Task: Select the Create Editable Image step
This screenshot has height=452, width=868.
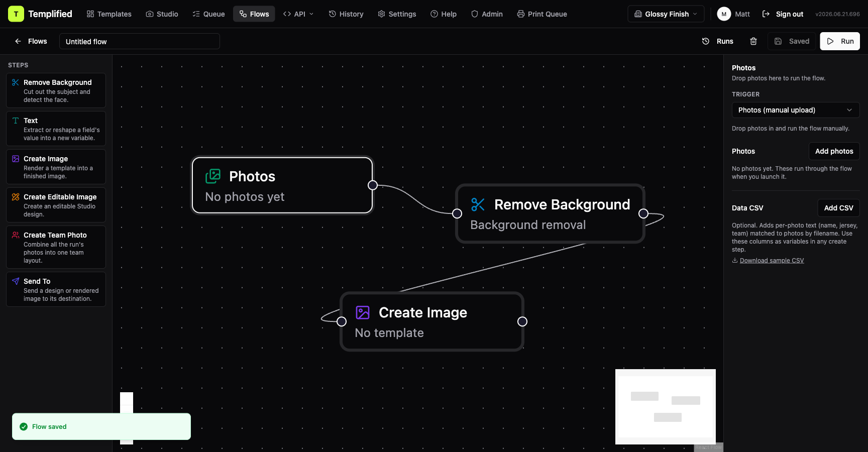Action: point(56,205)
